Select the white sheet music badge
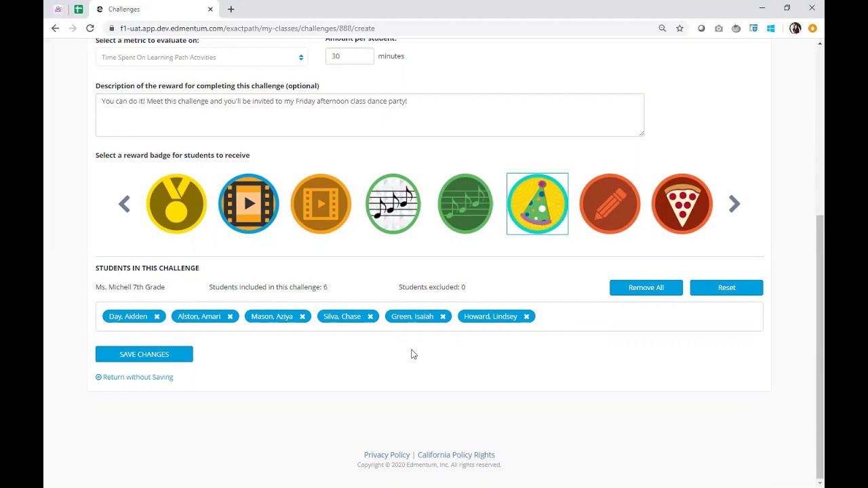Image resolution: width=868 pixels, height=488 pixels. (x=393, y=204)
